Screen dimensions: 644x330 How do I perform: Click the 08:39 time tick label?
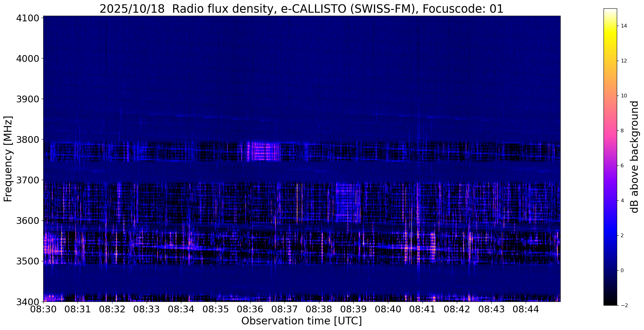pyautogui.click(x=354, y=309)
